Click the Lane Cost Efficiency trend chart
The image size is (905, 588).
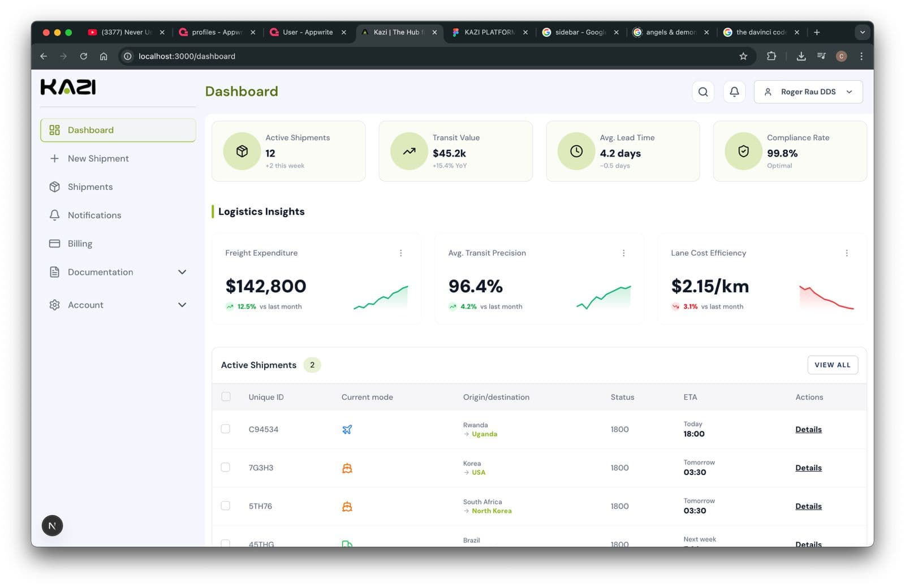[x=826, y=298]
